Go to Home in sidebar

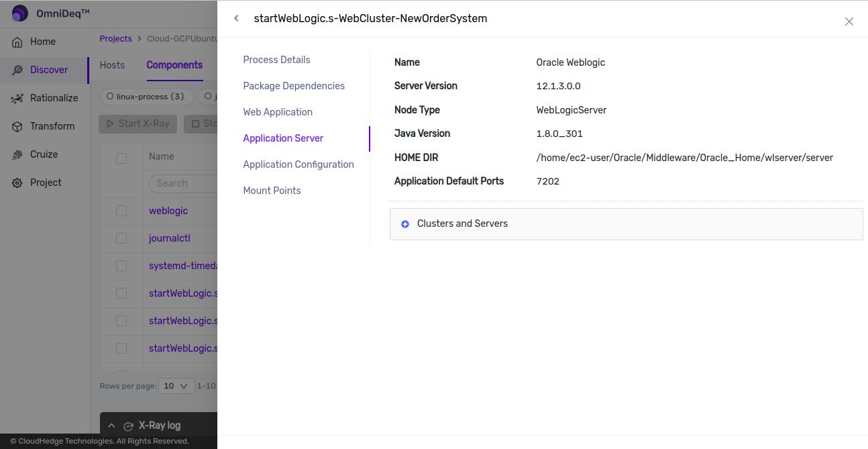click(x=43, y=42)
